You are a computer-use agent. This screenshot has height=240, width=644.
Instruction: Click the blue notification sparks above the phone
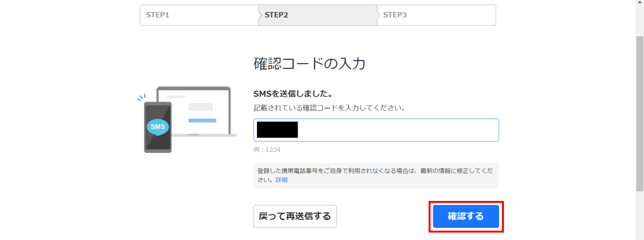tap(141, 97)
